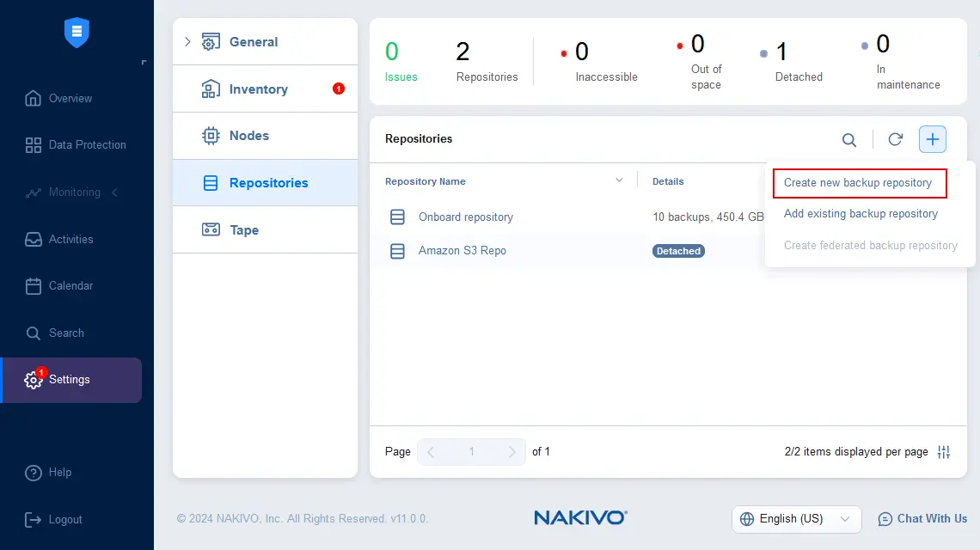980x550 pixels.
Task: Click the Logout label
Action: [x=65, y=519]
